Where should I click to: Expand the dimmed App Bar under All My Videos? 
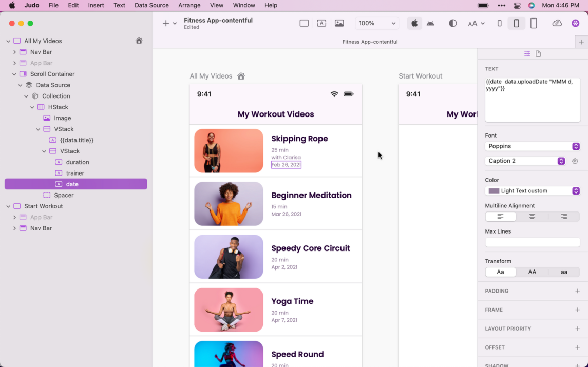(x=14, y=63)
